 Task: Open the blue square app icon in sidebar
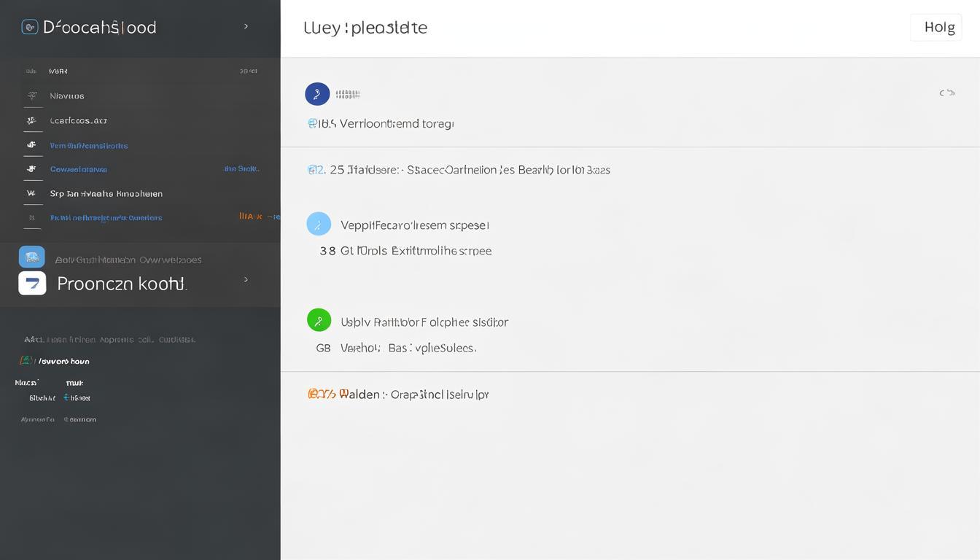[x=32, y=257]
